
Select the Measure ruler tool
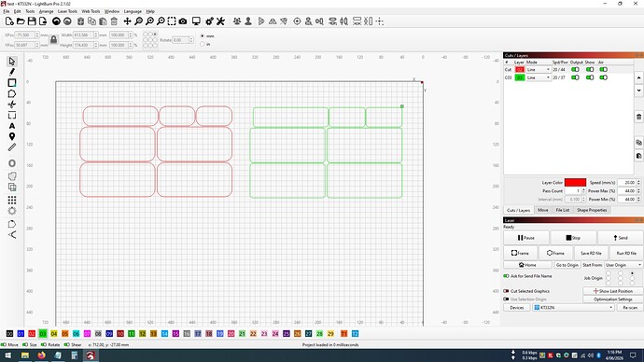point(12,146)
